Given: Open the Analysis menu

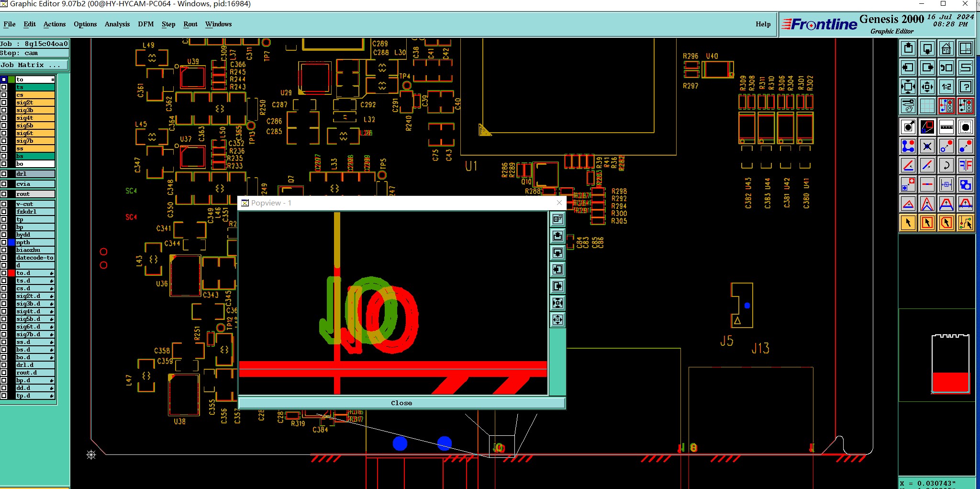Looking at the screenshot, I should 117,24.
